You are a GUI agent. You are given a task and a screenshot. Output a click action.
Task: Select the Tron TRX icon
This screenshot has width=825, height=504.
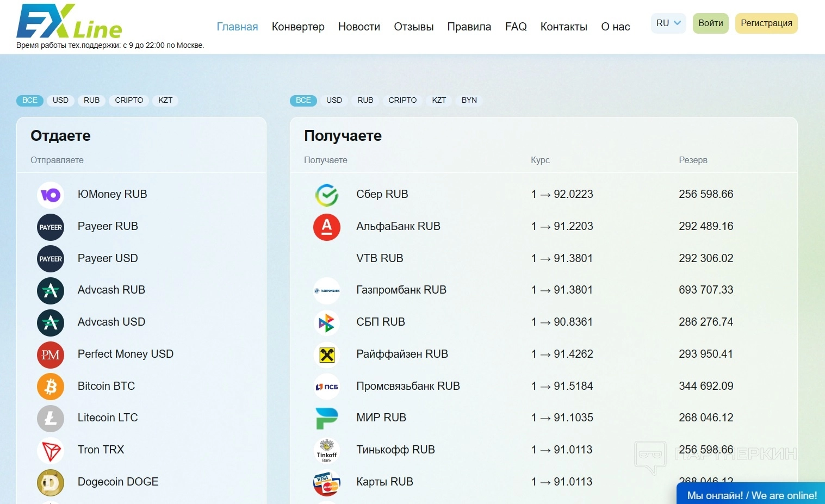[x=51, y=450]
